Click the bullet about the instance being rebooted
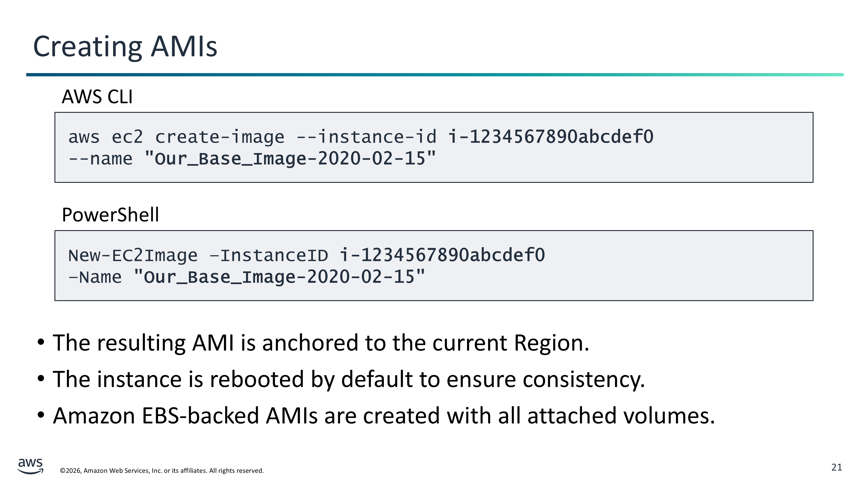868x488 pixels. (x=349, y=379)
